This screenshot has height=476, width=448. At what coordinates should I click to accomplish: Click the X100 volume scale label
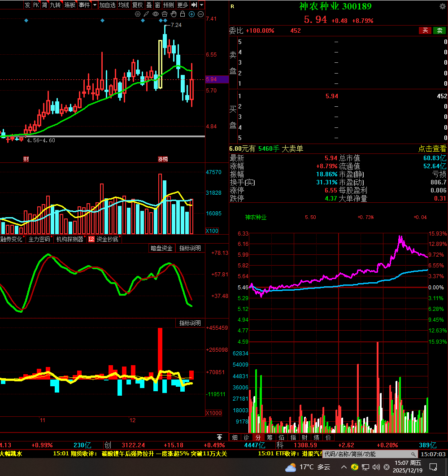coord(212,231)
